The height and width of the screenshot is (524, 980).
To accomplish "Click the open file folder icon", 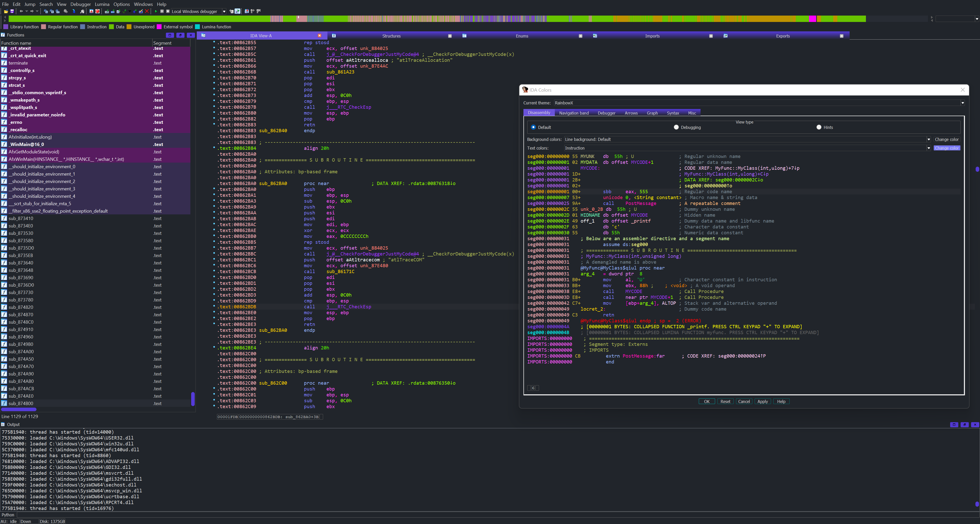I will [x=6, y=11].
